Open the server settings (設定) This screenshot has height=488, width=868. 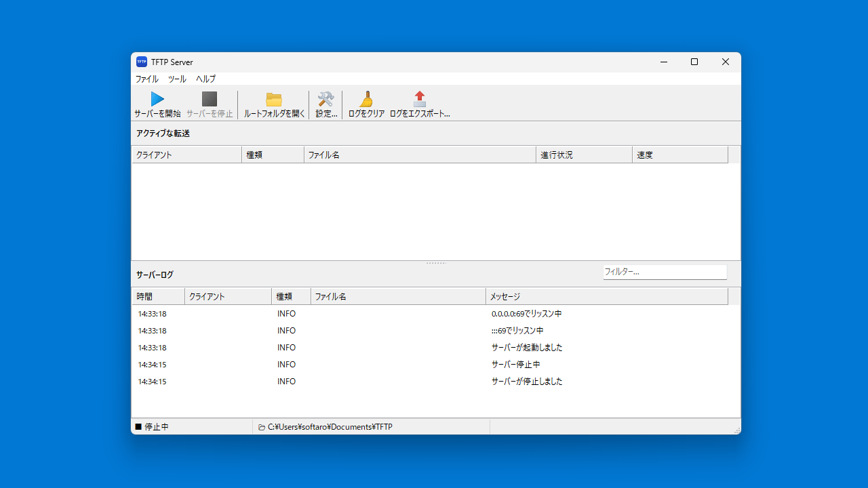[x=325, y=103]
